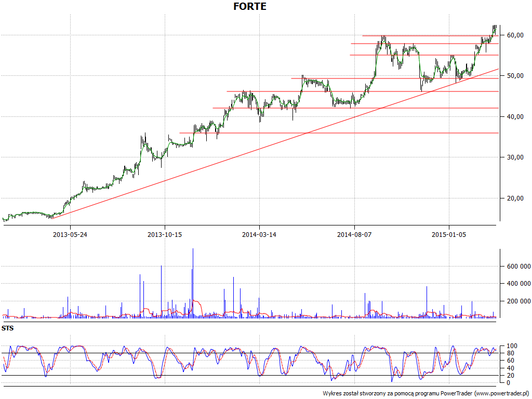
Task: Select the 2013-10-15 date label
Action: (x=165, y=234)
